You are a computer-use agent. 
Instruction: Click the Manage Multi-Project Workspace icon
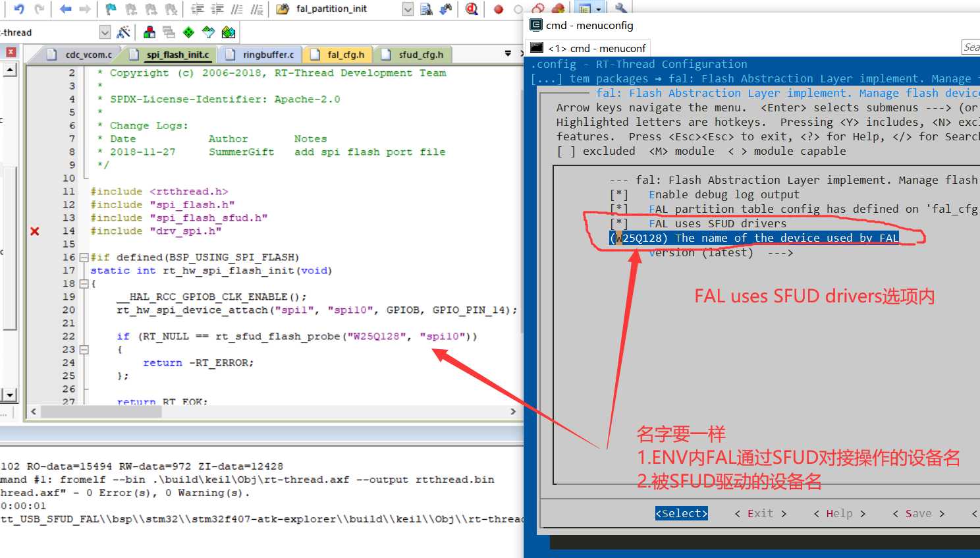click(169, 32)
